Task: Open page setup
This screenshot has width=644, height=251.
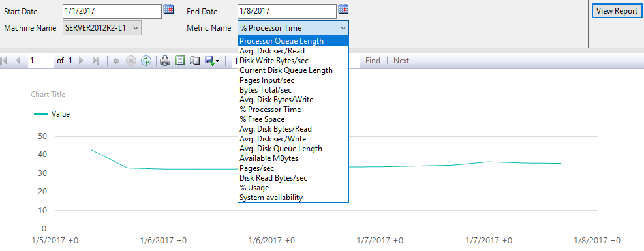Action: click(x=194, y=61)
